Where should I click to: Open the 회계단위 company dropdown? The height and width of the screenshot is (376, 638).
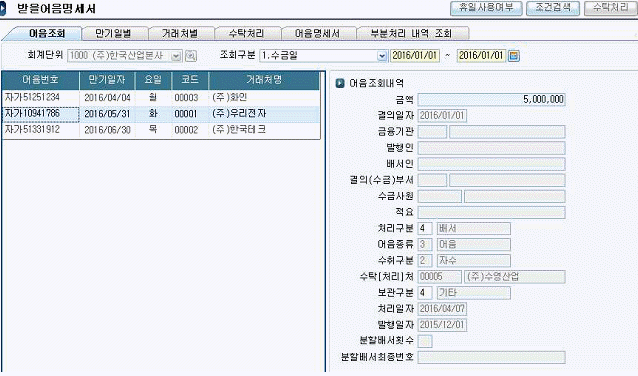(x=176, y=56)
